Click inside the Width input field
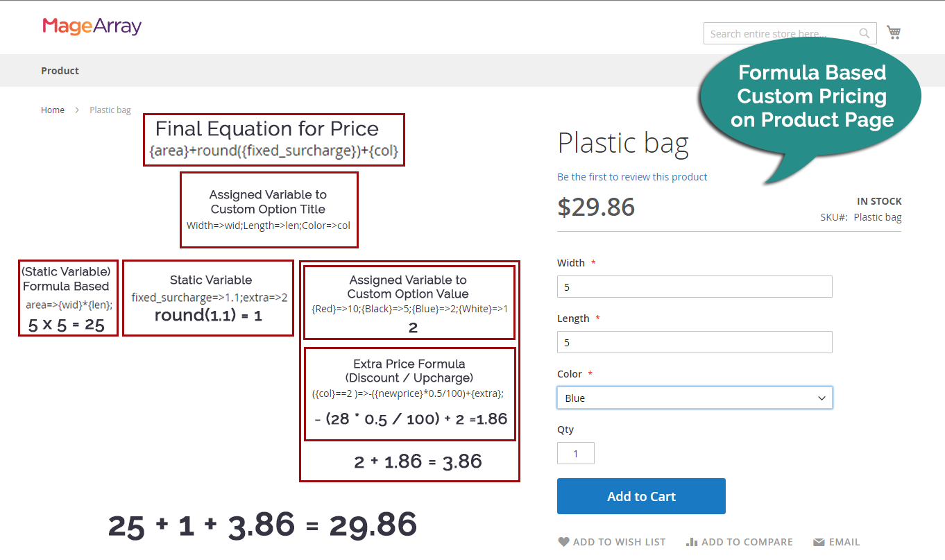 (695, 286)
